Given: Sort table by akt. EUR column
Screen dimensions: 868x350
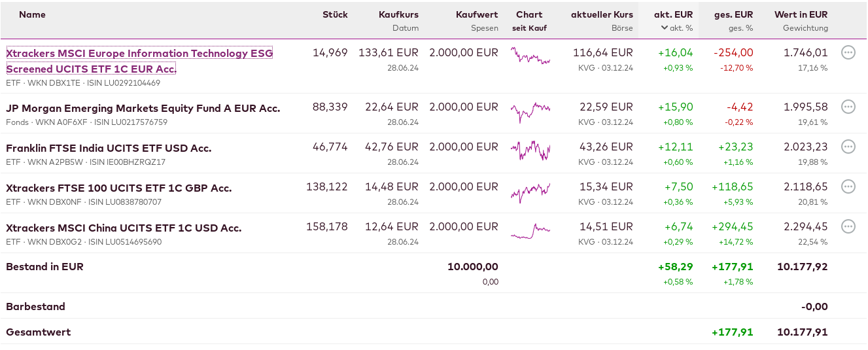Looking at the screenshot, I should coord(673,14).
